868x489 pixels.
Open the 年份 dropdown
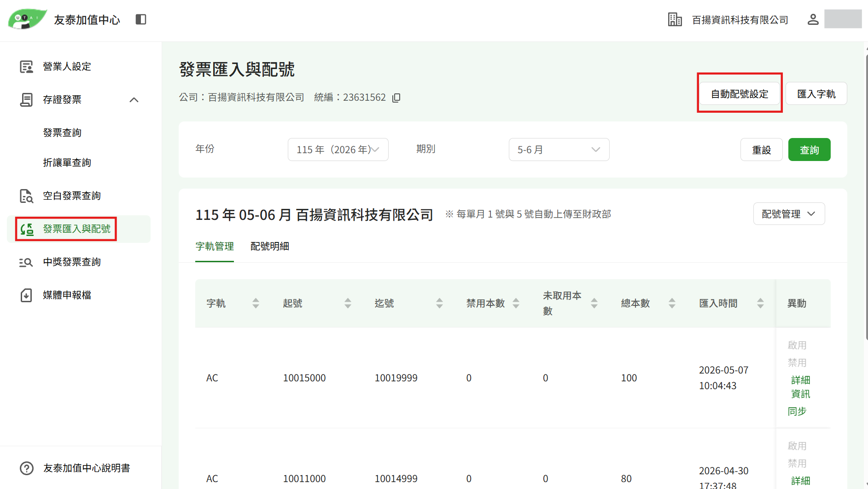[338, 150]
